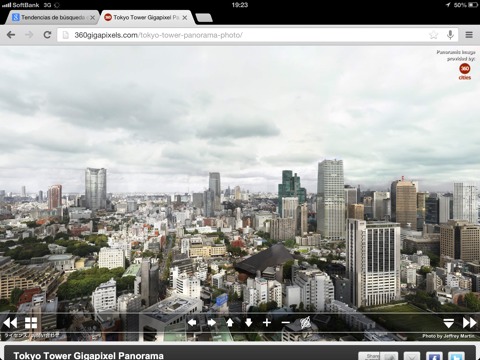Click the Japanese license text link

[32, 336]
